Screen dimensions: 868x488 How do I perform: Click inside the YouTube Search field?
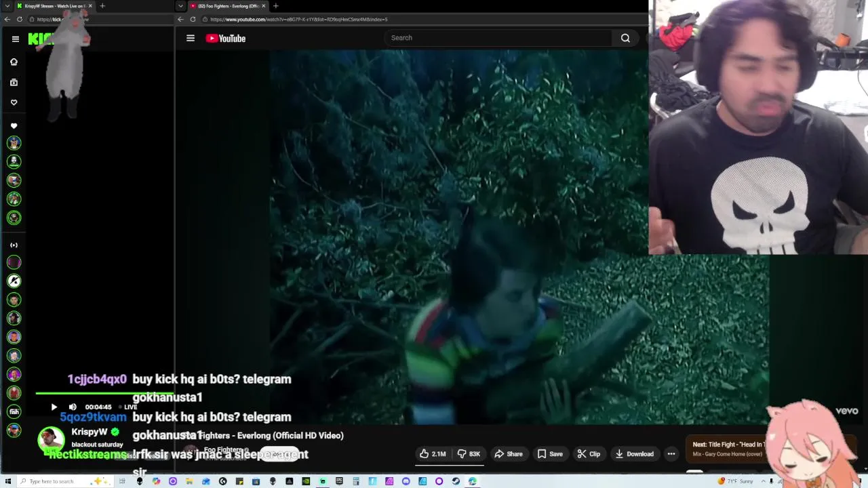[x=498, y=38]
